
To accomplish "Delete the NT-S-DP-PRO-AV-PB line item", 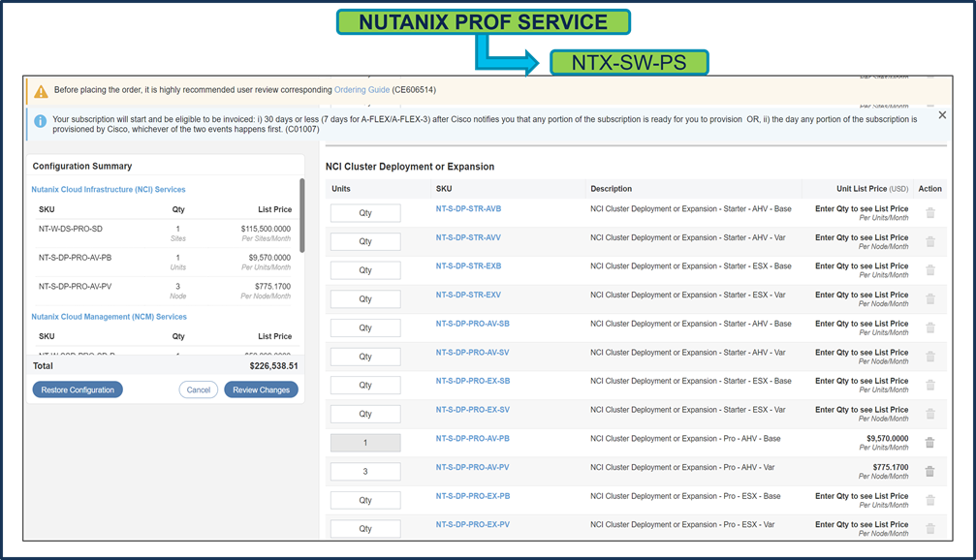I will coord(929,443).
